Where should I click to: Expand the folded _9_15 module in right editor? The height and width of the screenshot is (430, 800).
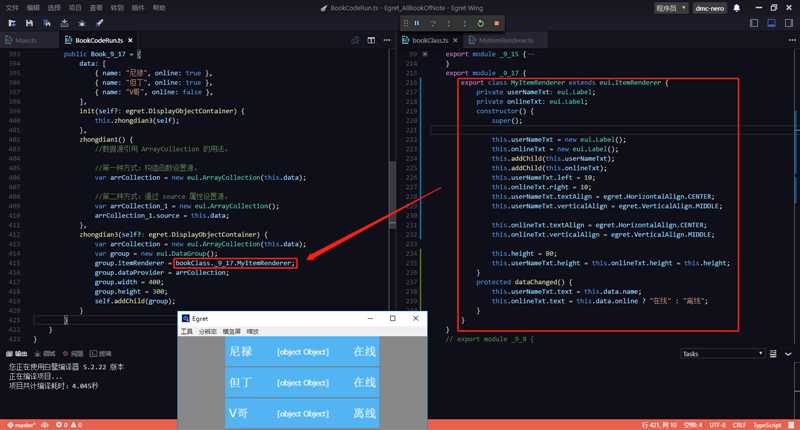tap(424, 54)
